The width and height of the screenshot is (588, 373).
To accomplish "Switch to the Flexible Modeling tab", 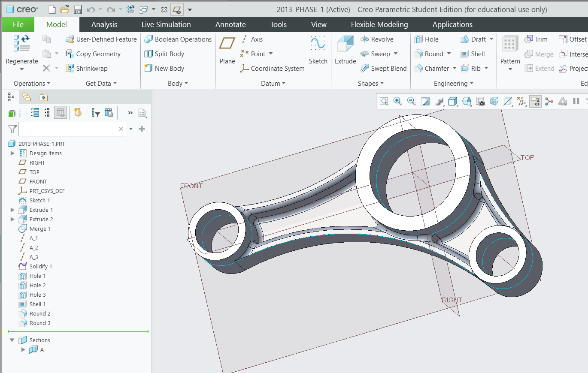I will click(x=379, y=24).
